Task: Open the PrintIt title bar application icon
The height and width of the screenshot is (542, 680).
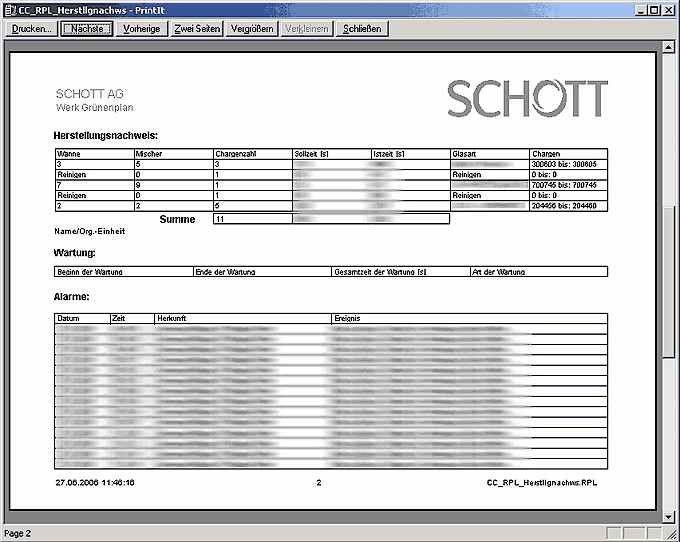Action: click(10, 10)
